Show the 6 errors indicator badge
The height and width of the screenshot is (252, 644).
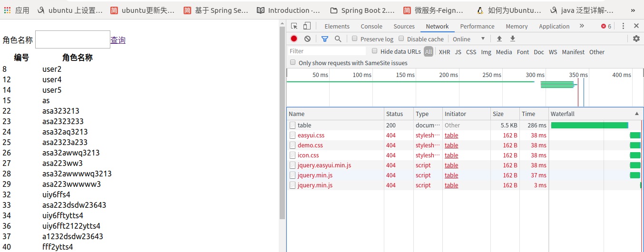point(606,26)
